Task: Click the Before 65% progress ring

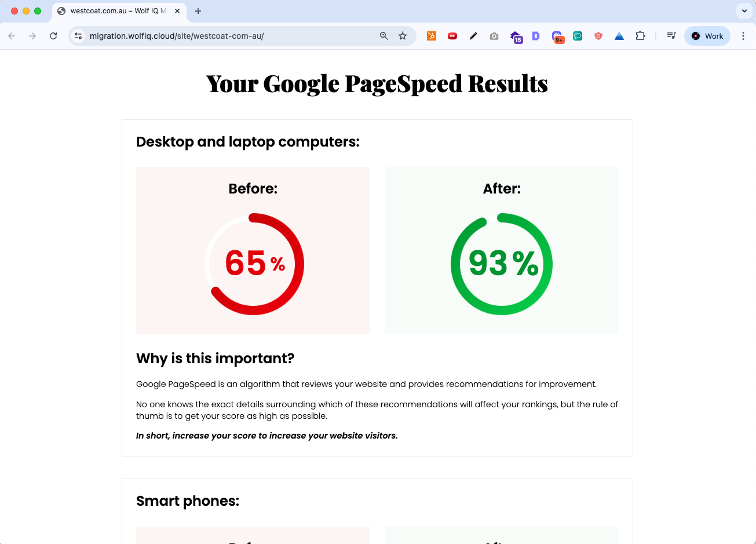Action: [253, 264]
